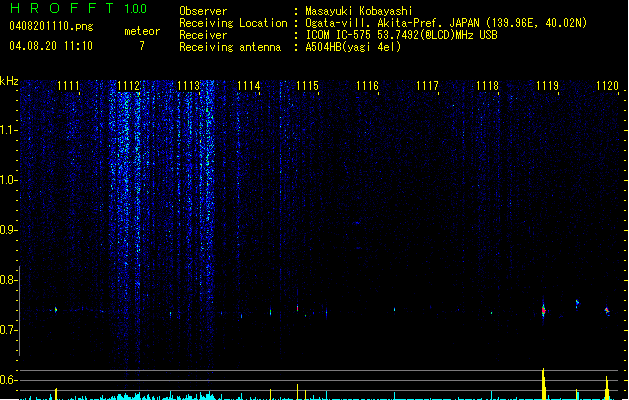Click the kHz axis unit label
Viewport: 629px width, 400px height.
click(9, 81)
